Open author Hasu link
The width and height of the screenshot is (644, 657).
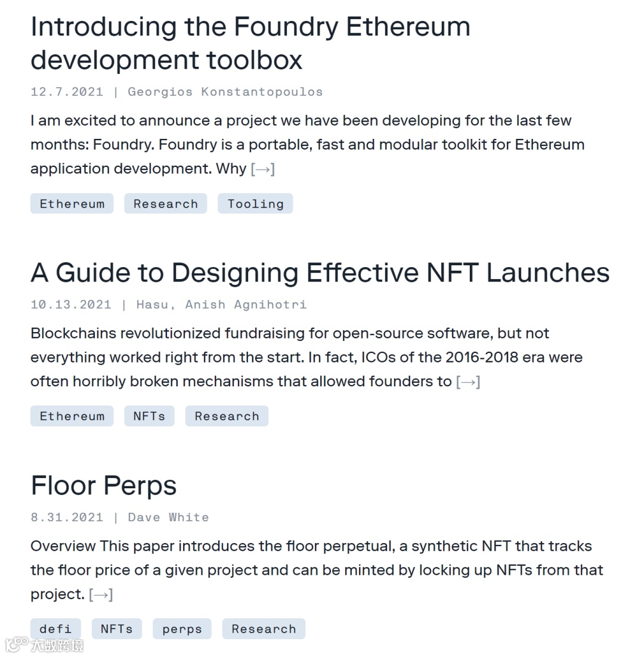click(x=151, y=305)
